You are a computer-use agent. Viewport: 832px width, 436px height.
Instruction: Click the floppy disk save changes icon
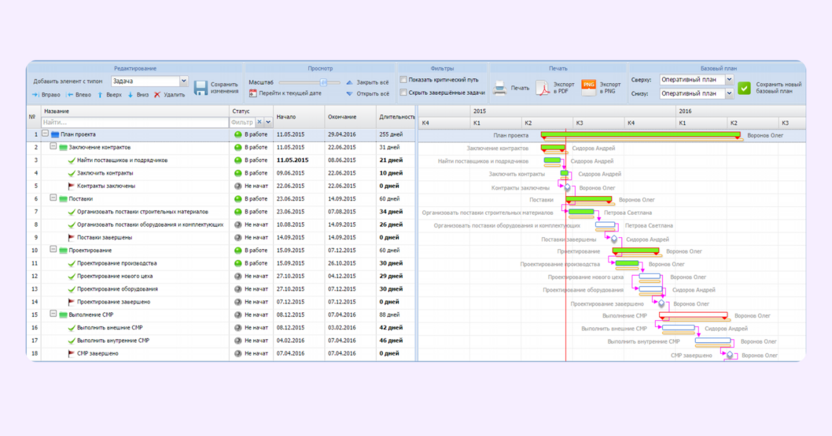(201, 88)
